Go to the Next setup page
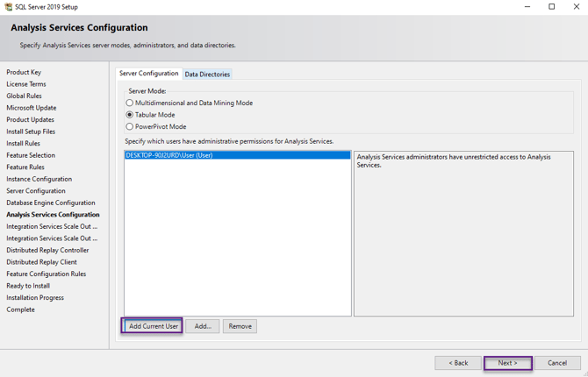This screenshot has height=377, width=588. [x=507, y=363]
